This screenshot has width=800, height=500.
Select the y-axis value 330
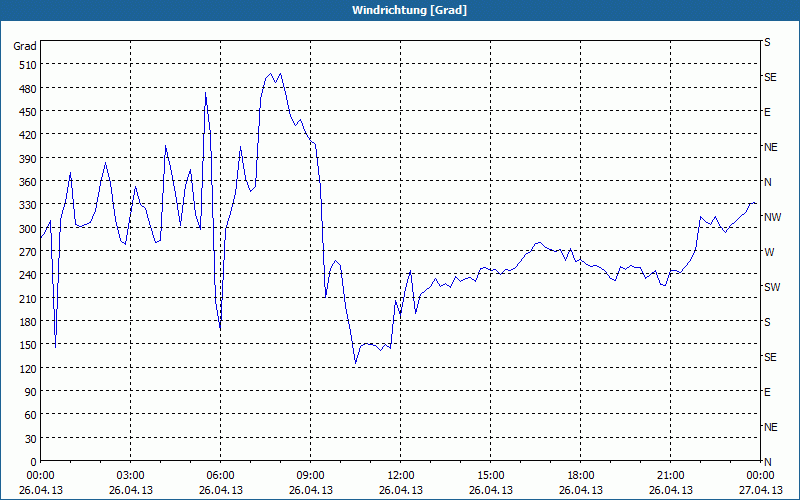click(x=28, y=205)
